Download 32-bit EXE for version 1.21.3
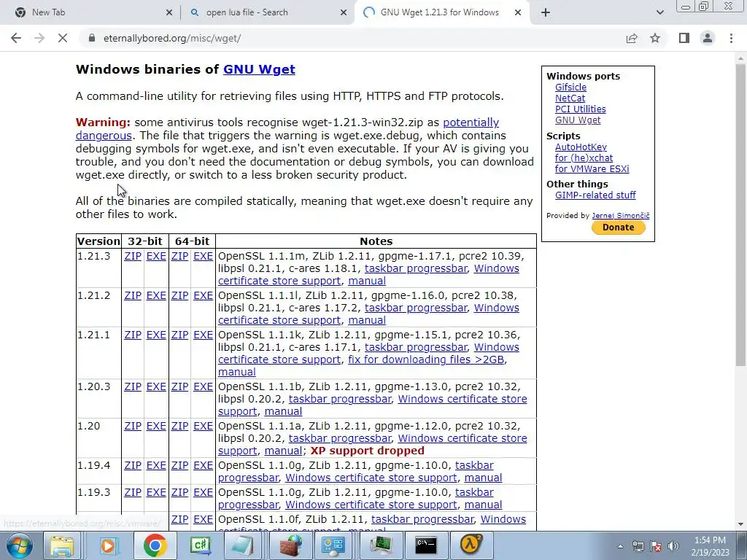747x560 pixels. [156, 256]
